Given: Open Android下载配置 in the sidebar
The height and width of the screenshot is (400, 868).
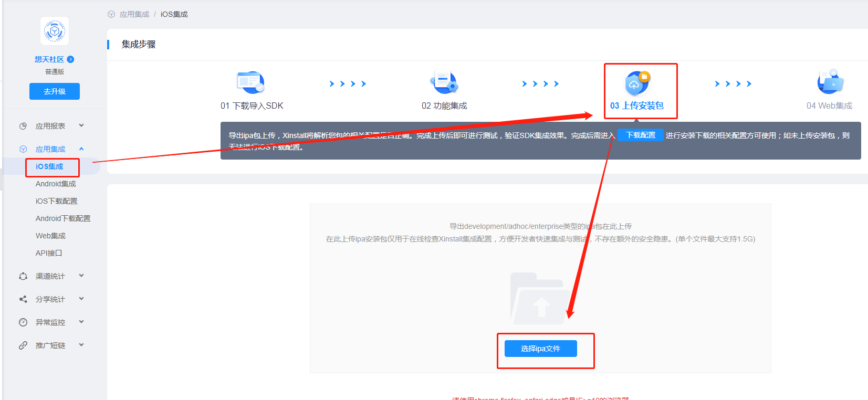Looking at the screenshot, I should point(63,218).
